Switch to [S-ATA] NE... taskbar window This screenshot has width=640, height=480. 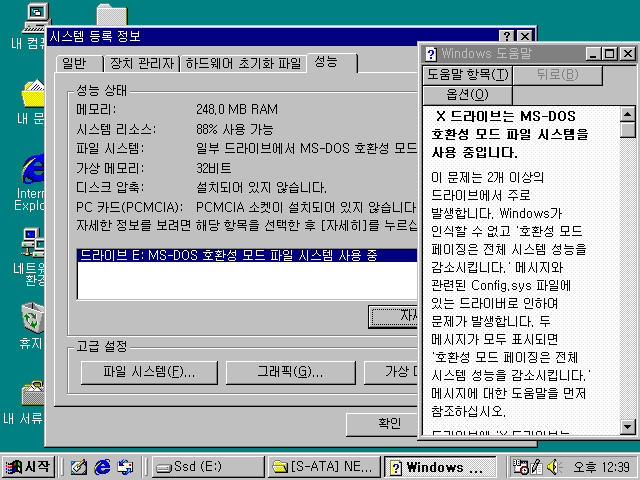(x=324, y=467)
